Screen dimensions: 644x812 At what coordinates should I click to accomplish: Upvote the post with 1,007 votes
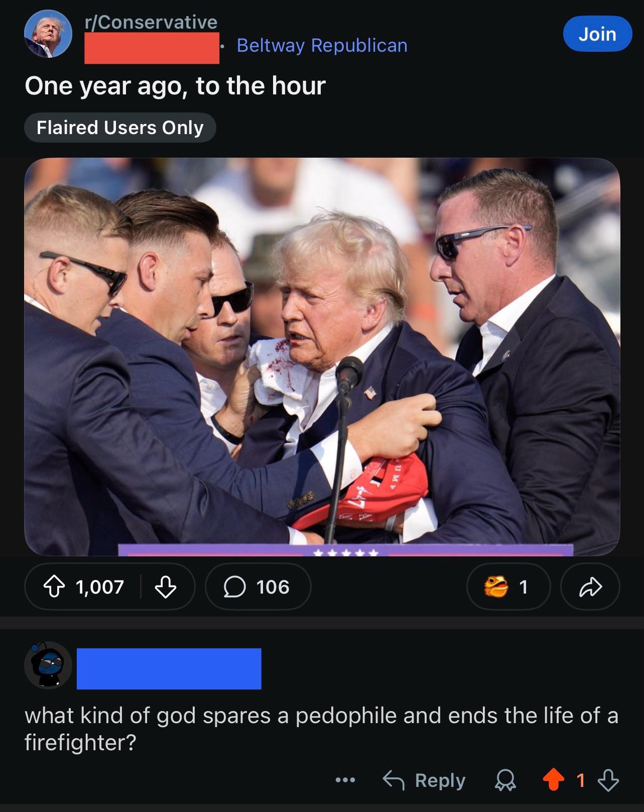pos(55,586)
